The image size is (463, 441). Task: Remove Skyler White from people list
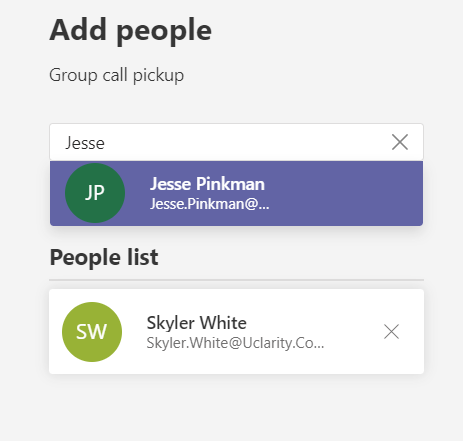[x=391, y=332]
